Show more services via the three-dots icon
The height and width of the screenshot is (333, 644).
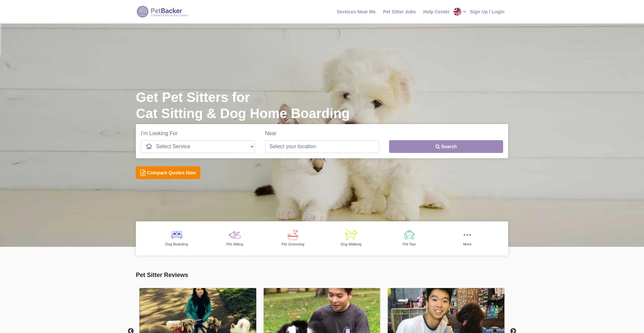[x=467, y=235]
